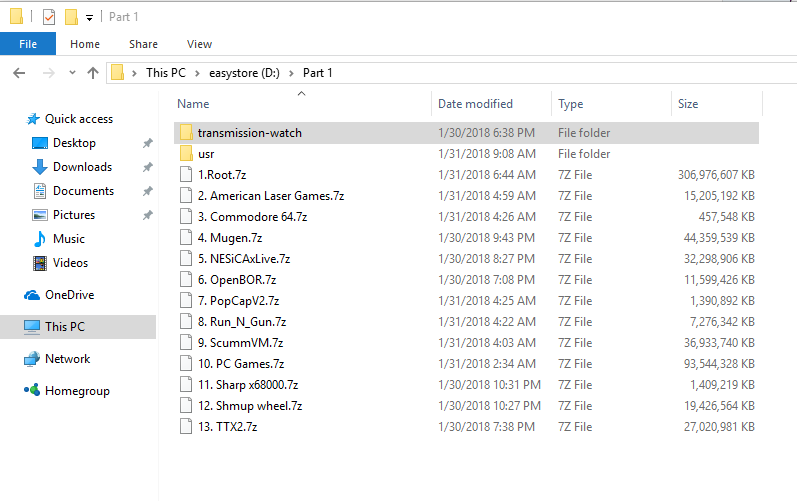This screenshot has width=797, height=501.
Task: Click the pin icon next to Documents
Action: [x=147, y=191]
